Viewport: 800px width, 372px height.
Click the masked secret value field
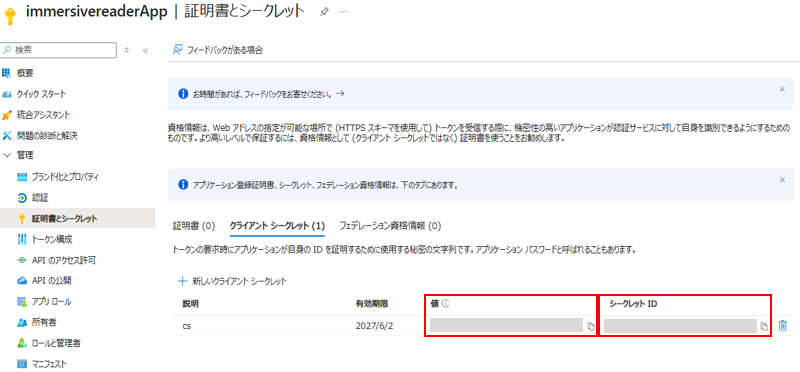506,326
